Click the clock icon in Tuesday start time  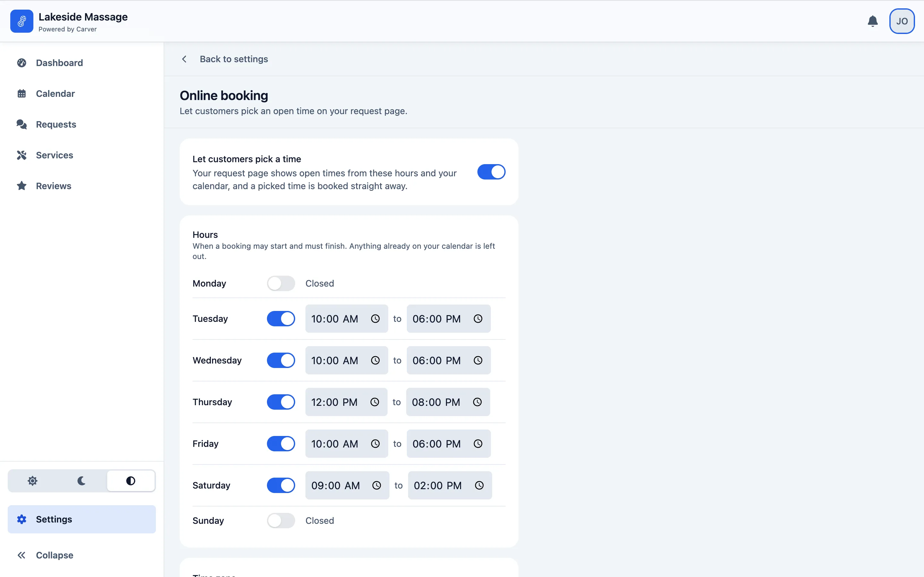[375, 319]
